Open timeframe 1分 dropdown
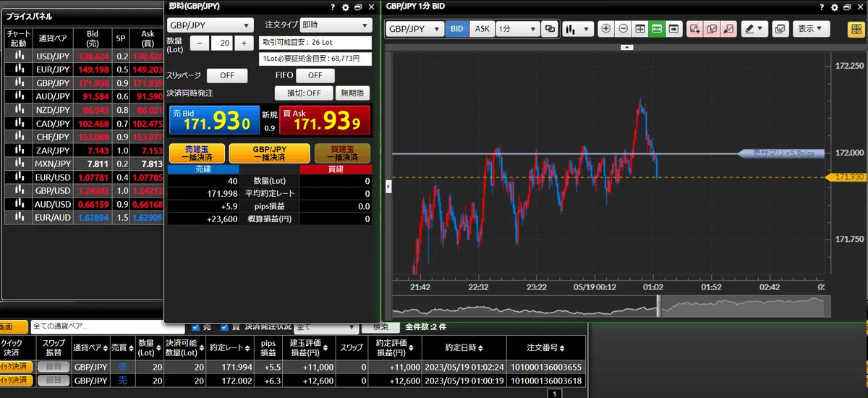The height and width of the screenshot is (398, 868). click(517, 30)
